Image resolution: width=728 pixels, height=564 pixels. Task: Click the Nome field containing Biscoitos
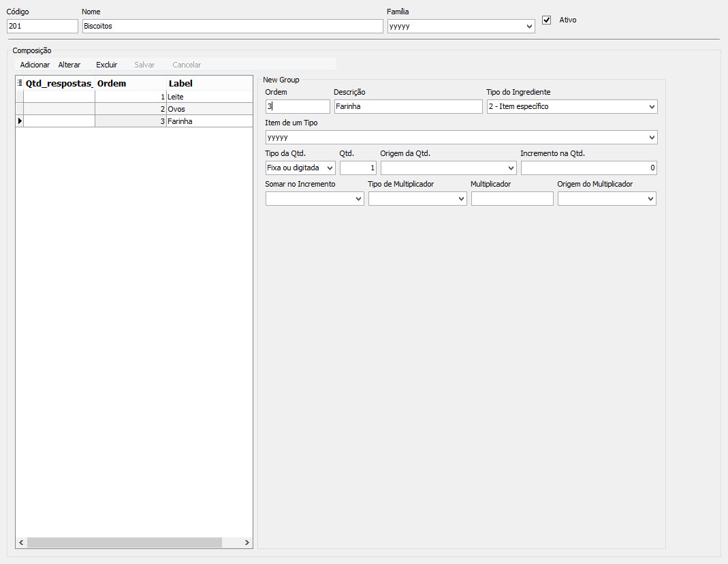[x=233, y=26]
